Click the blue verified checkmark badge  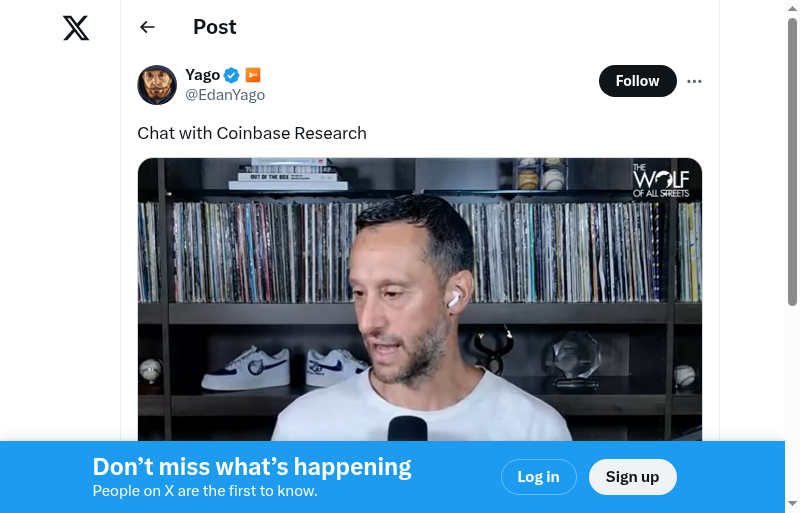pyautogui.click(x=232, y=75)
